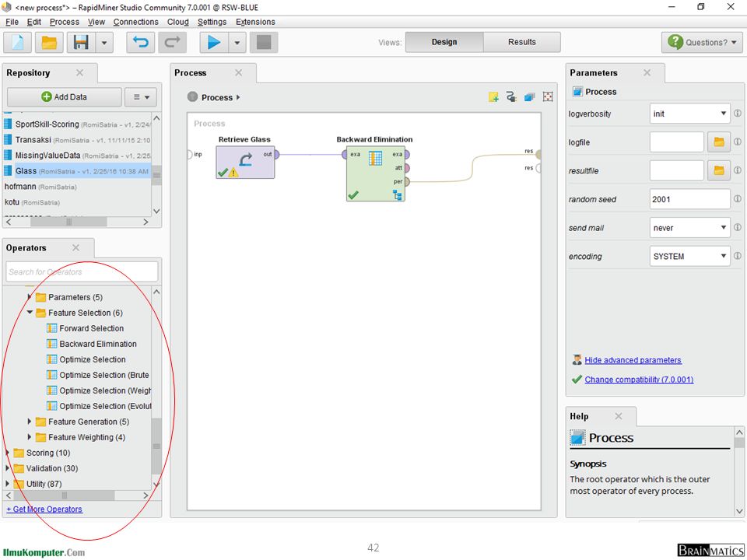
Task: Close the Parameters panel
Action: coord(647,73)
